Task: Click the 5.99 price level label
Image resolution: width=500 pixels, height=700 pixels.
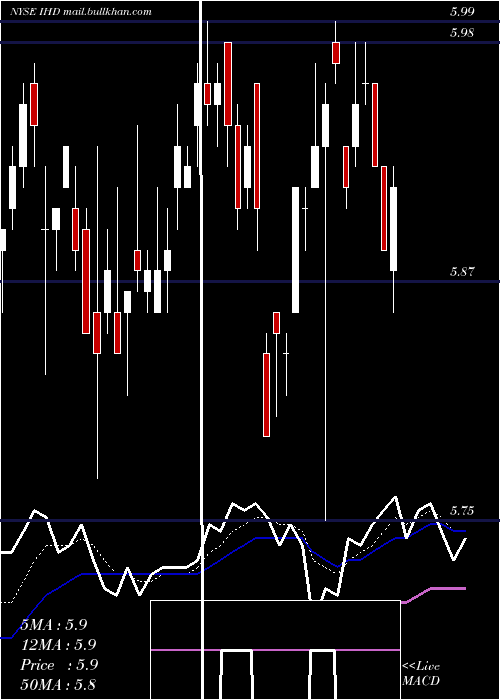Action: tap(462, 12)
